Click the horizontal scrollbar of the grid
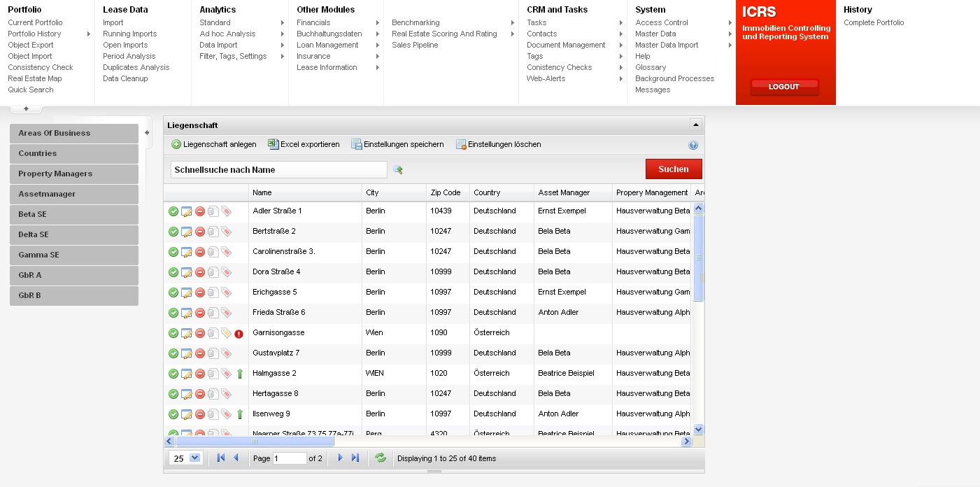 point(255,442)
